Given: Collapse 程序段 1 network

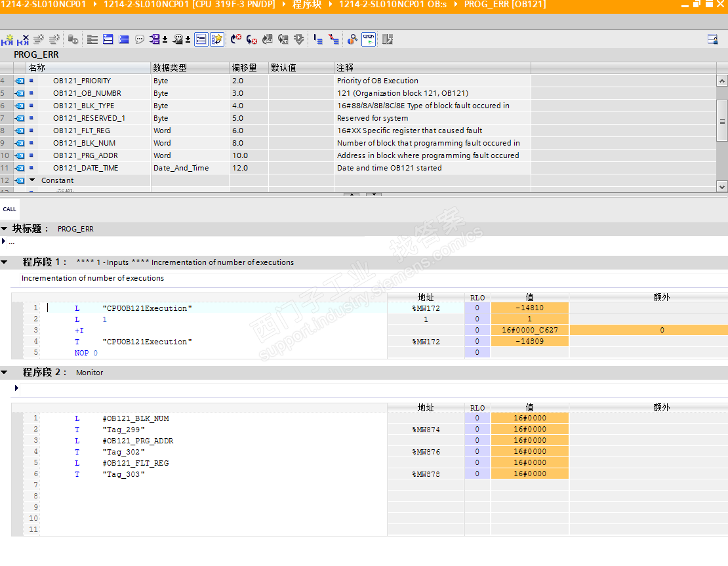Looking at the screenshot, I should [x=5, y=262].
